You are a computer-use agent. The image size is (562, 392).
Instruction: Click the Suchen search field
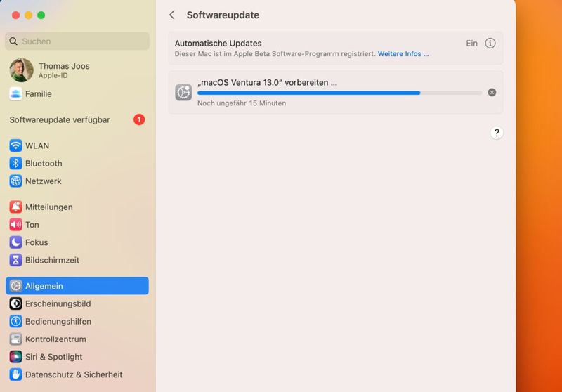77,41
